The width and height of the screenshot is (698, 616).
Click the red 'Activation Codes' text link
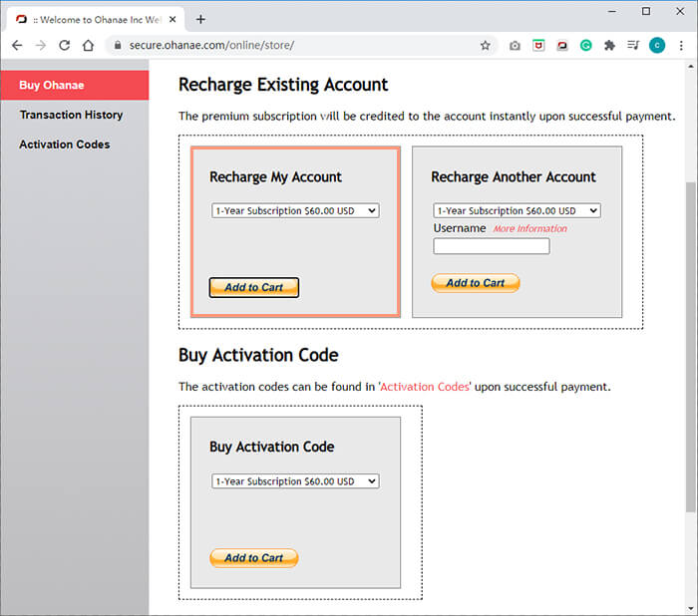coord(424,386)
